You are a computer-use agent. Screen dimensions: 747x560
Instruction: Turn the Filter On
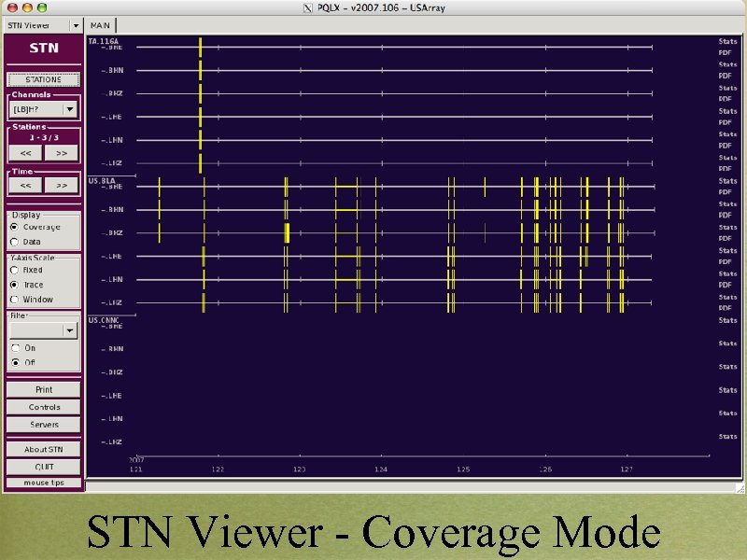pyautogui.click(x=15, y=347)
